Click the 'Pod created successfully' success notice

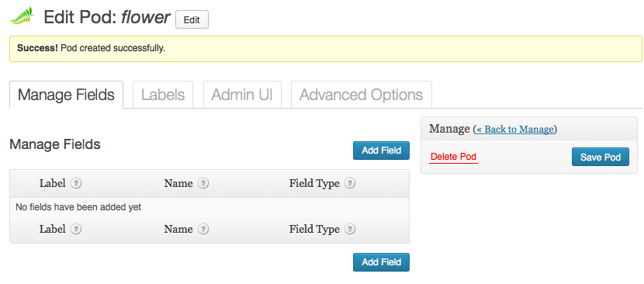326,49
